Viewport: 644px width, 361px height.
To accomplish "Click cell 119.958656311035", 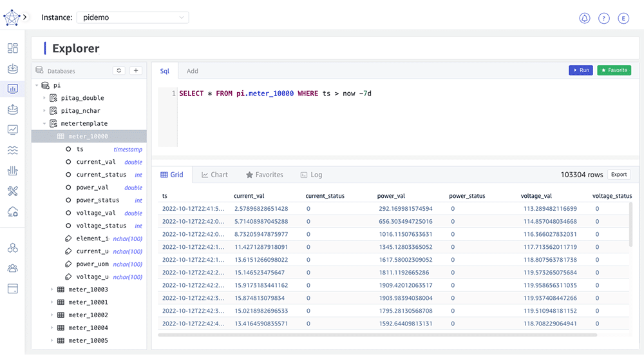I will pyautogui.click(x=550, y=285).
